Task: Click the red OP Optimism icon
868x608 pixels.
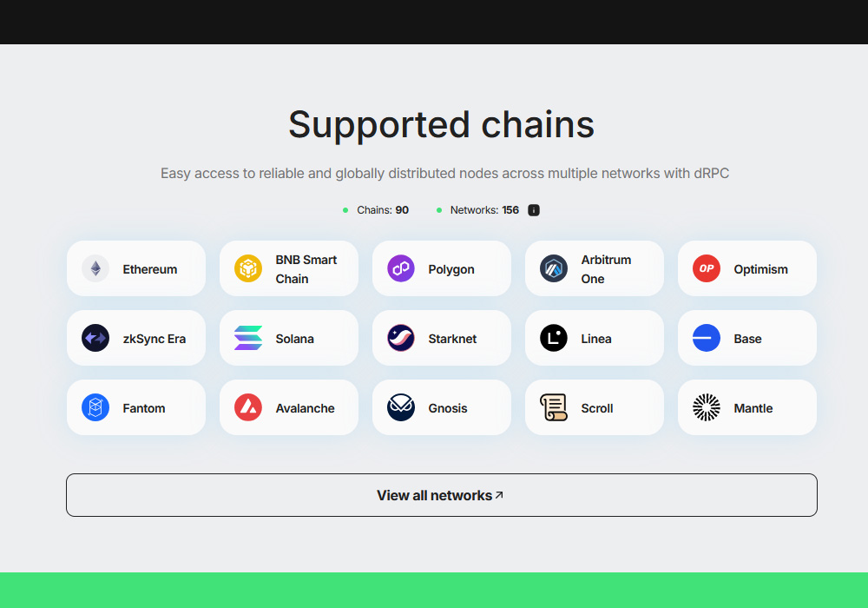Action: pyautogui.click(x=707, y=268)
